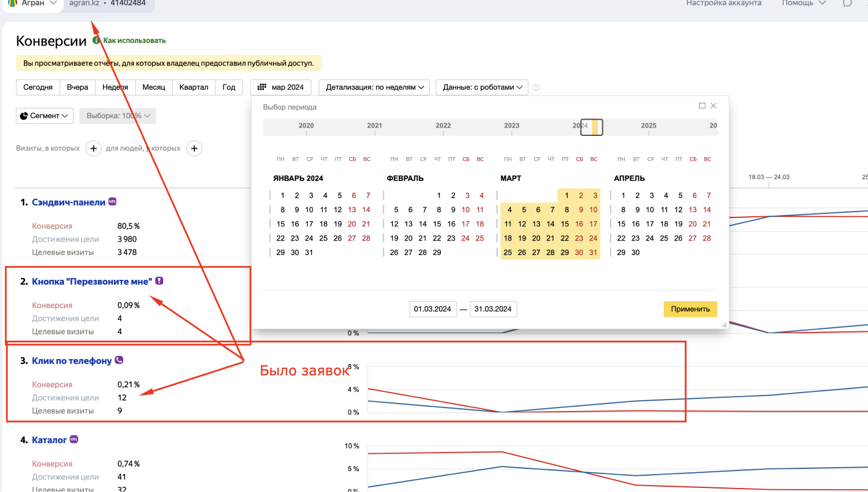Open the Кнопка "Перезвоните мне" goal link
Viewport: 868px width, 492px height.
[x=92, y=282]
